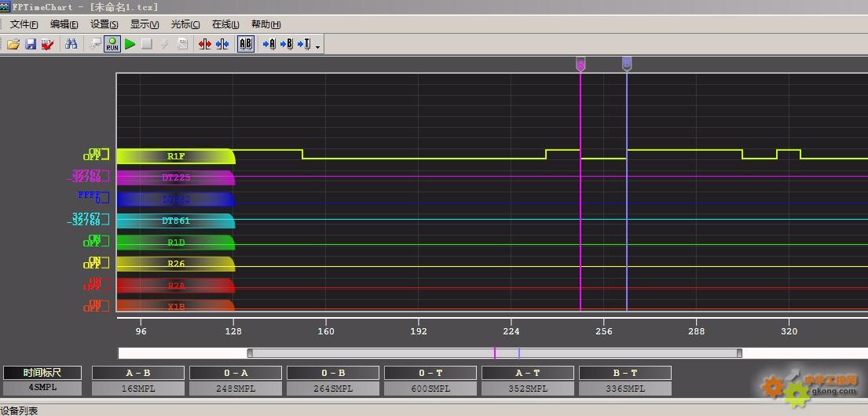This screenshot has height=416, width=868.
Task: Click the grayed lightning trigger icon
Action: coord(164,44)
